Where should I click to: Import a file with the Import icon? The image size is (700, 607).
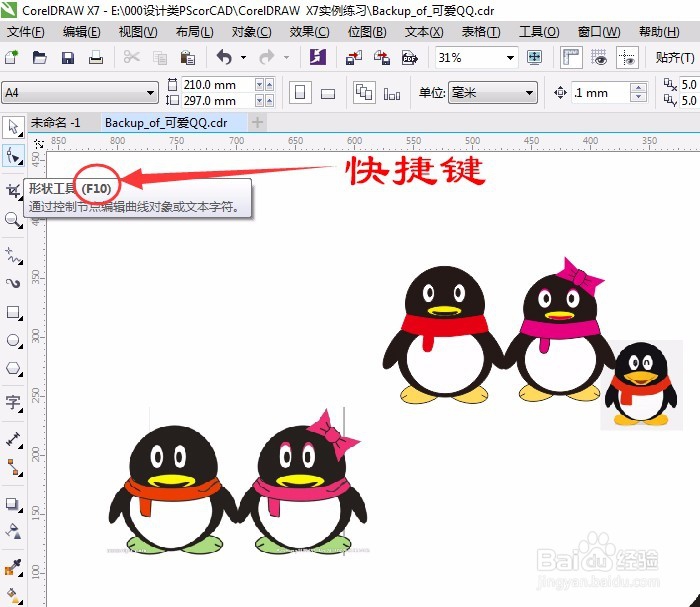point(354,58)
